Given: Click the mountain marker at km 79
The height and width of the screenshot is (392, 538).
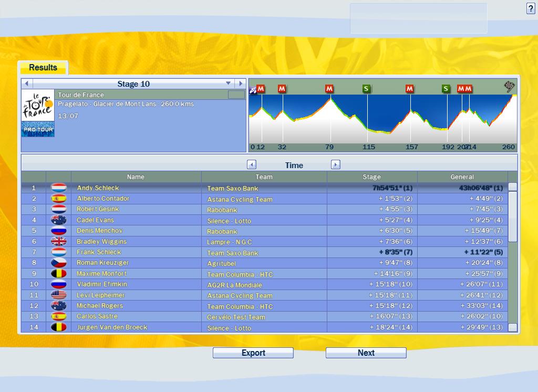Looking at the screenshot, I should tap(329, 89).
